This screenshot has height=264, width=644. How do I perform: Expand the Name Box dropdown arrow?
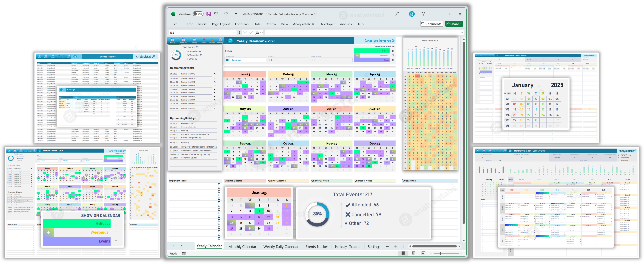coord(234,33)
